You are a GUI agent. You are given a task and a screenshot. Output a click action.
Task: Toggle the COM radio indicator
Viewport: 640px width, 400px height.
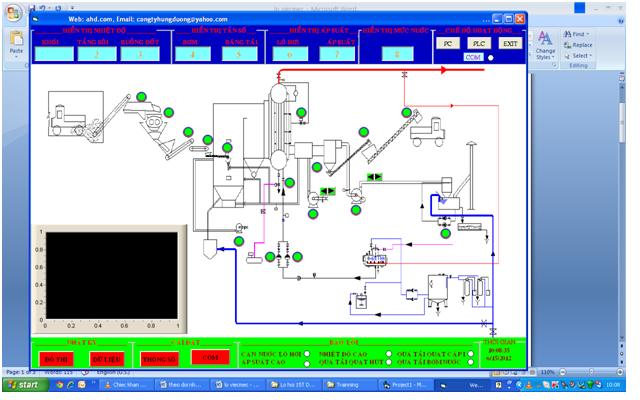pos(490,57)
